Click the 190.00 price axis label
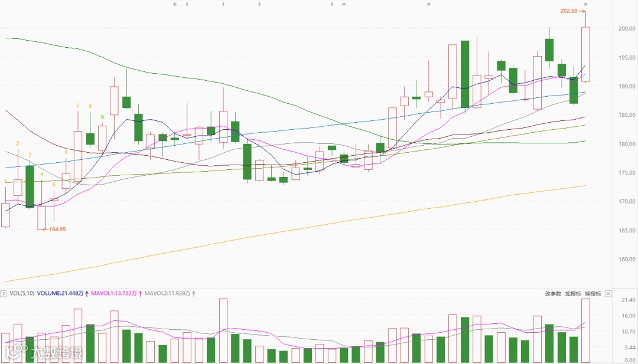The width and height of the screenshot is (638, 364). (627, 86)
